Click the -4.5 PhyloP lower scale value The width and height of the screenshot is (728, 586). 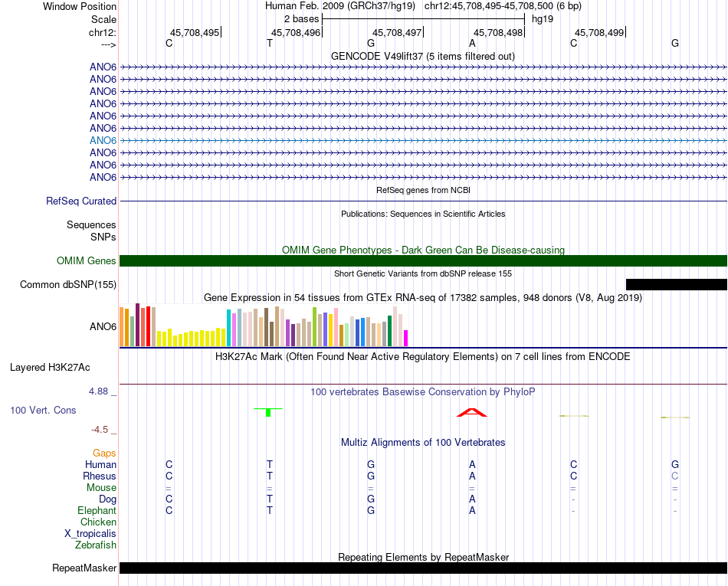100,430
